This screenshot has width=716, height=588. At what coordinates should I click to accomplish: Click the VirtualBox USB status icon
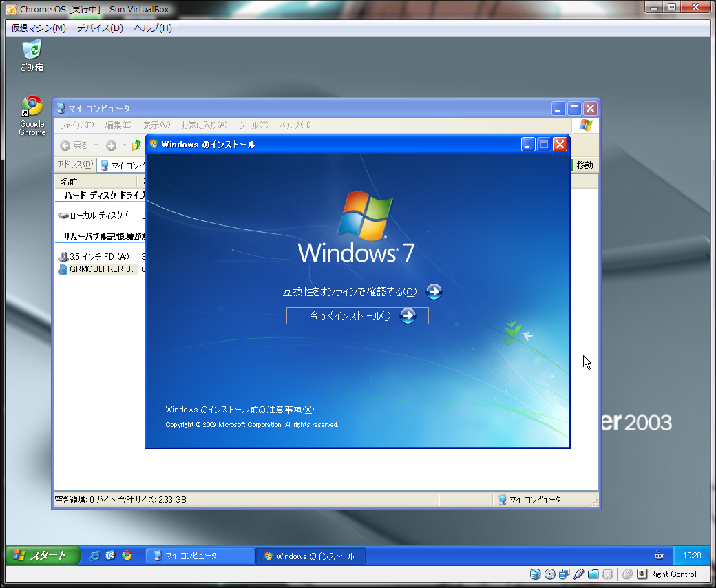578,574
